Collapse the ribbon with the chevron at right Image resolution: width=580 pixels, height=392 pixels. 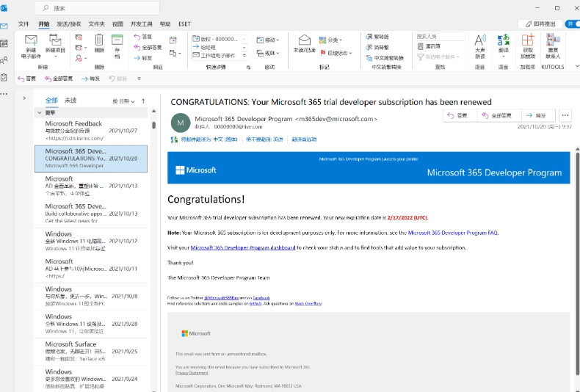click(x=577, y=66)
